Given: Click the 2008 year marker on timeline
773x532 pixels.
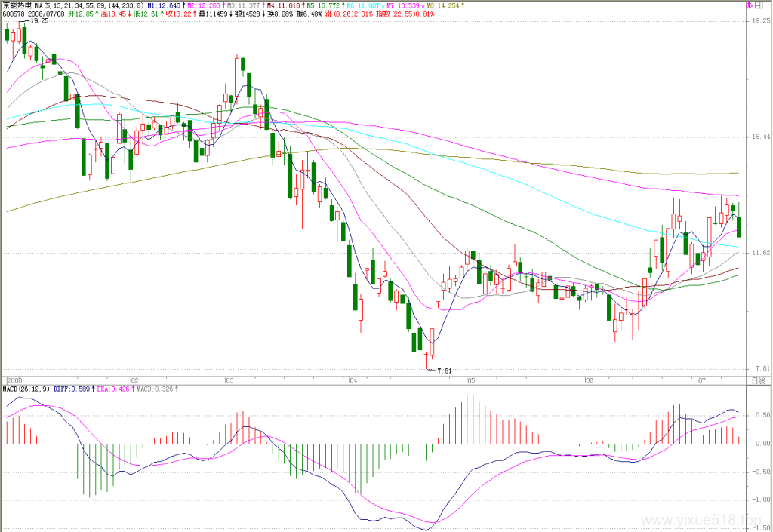Looking at the screenshot, I should (x=15, y=380).
